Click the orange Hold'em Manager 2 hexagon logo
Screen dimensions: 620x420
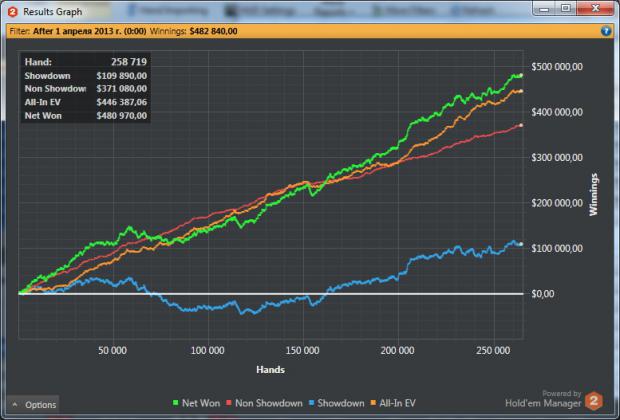click(594, 401)
